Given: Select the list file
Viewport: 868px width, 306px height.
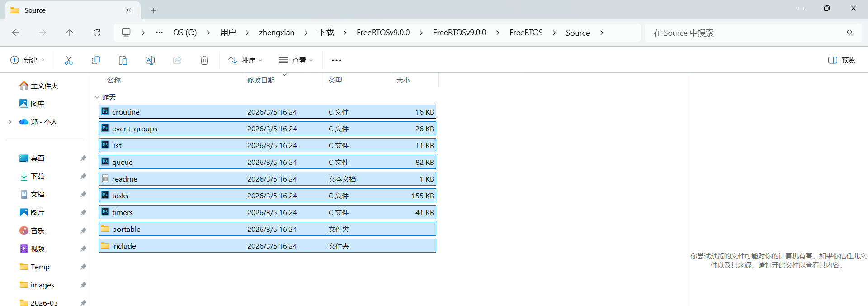Looking at the screenshot, I should click(x=267, y=145).
